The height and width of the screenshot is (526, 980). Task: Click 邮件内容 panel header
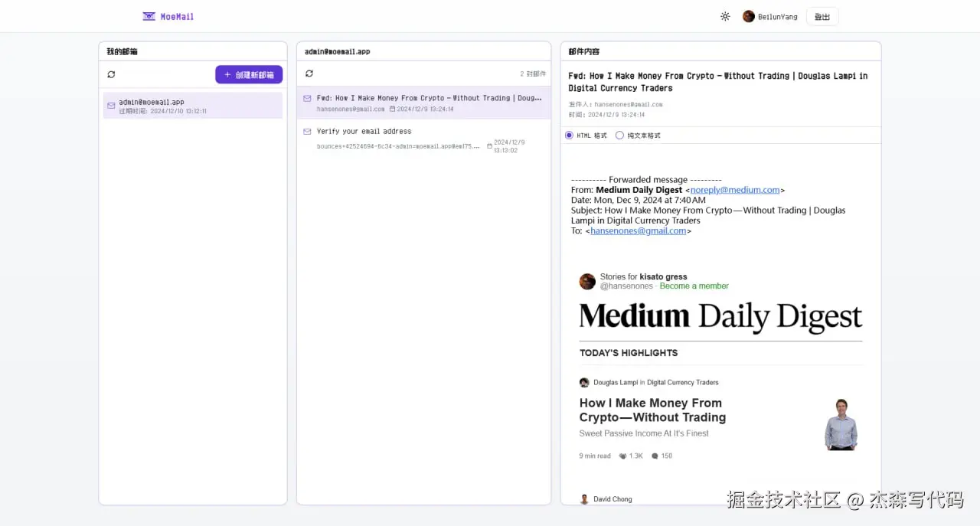584,51
